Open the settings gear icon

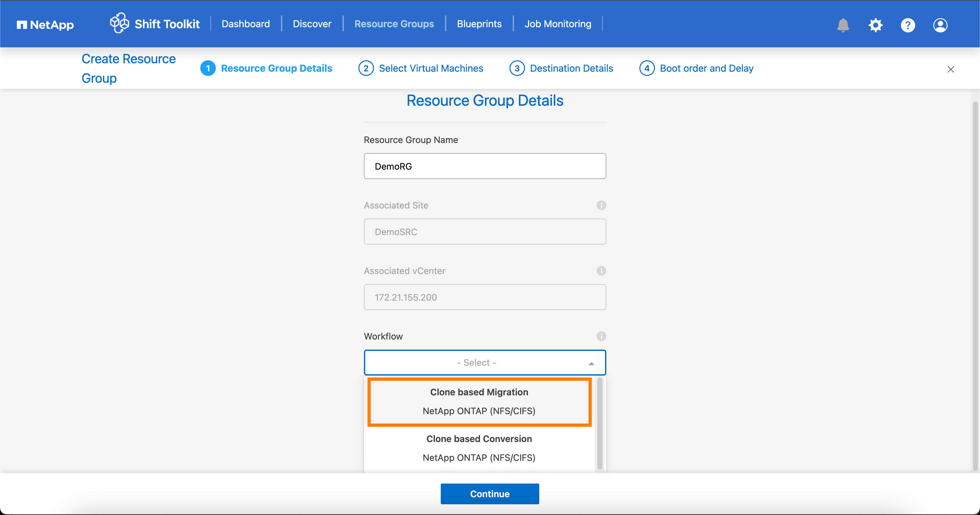click(x=875, y=25)
